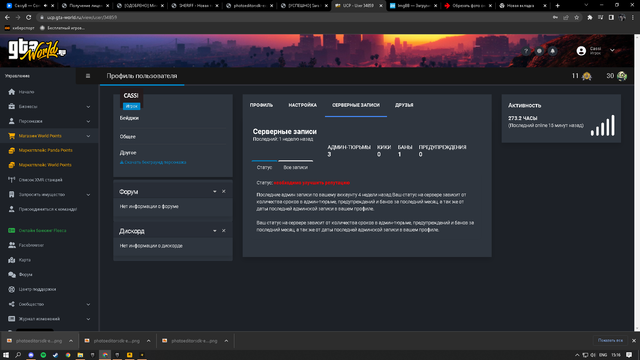Click the Форум chat bubbles icon
This screenshot has height=360, width=640.
pyautogui.click(x=11, y=275)
